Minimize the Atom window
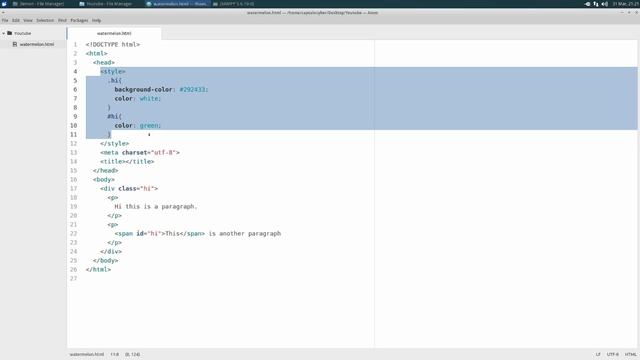 622,13
